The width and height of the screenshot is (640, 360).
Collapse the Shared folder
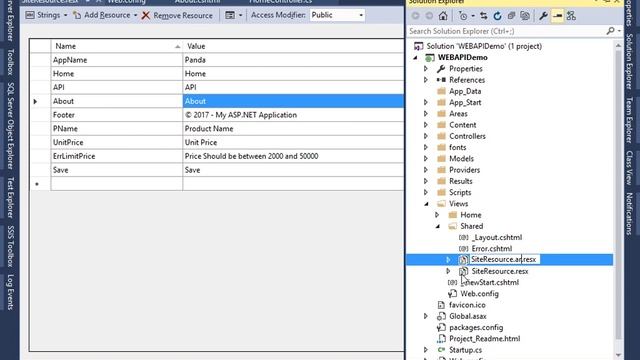[x=438, y=226]
